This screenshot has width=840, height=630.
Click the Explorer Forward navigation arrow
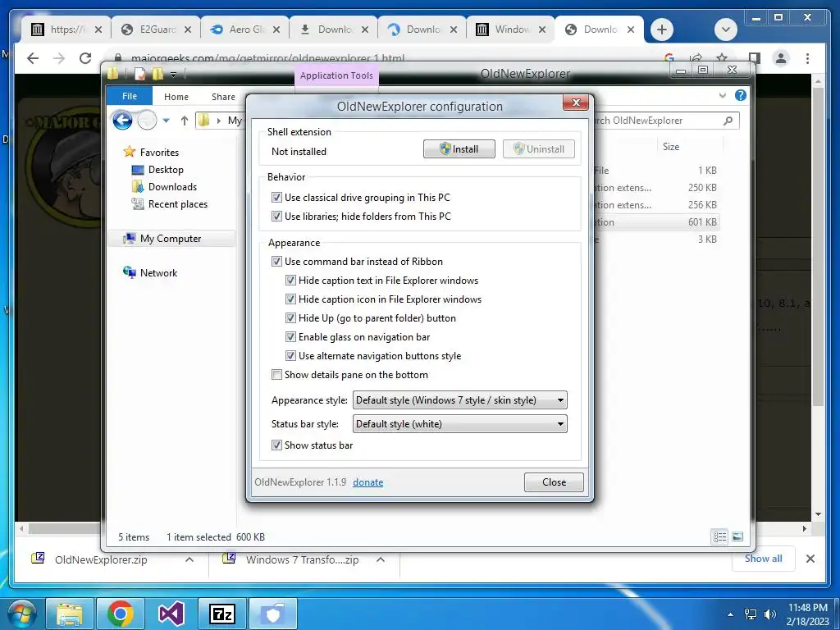[147, 120]
